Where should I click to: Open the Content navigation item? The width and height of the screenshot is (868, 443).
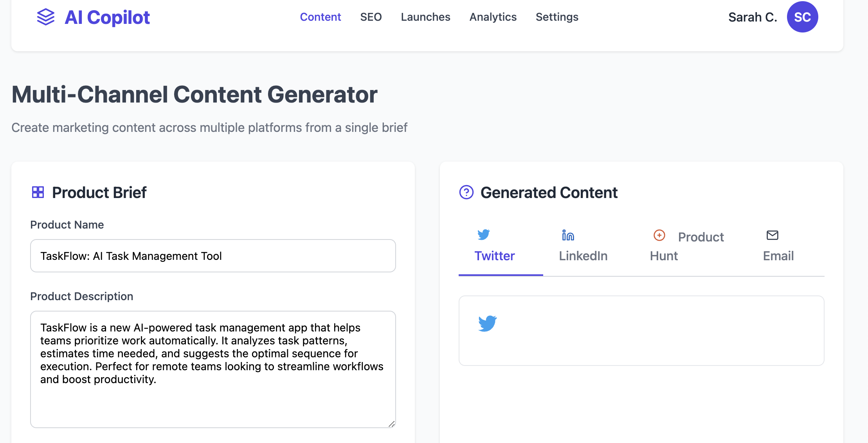[321, 17]
